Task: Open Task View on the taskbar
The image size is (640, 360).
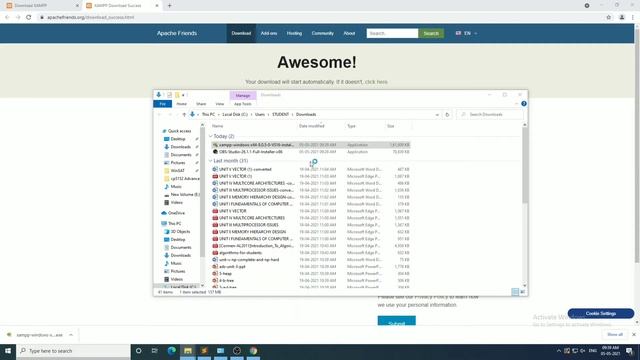Action: [155, 351]
